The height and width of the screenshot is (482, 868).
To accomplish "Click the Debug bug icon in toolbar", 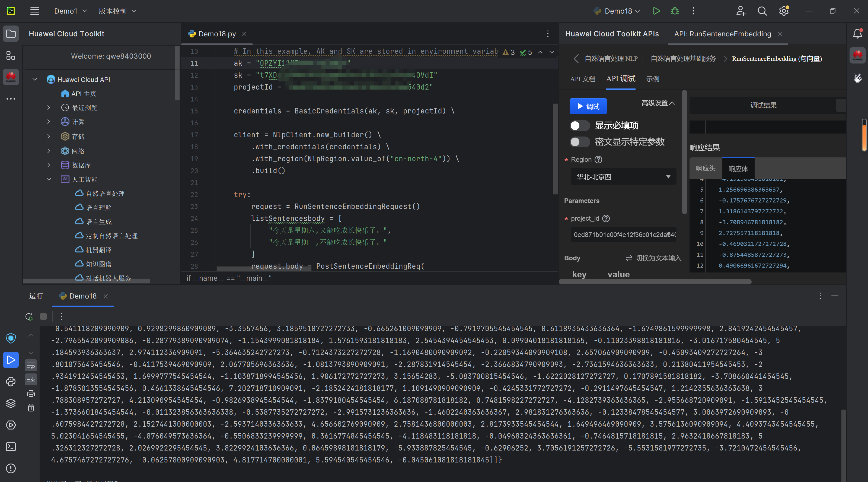I will pyautogui.click(x=675, y=11).
